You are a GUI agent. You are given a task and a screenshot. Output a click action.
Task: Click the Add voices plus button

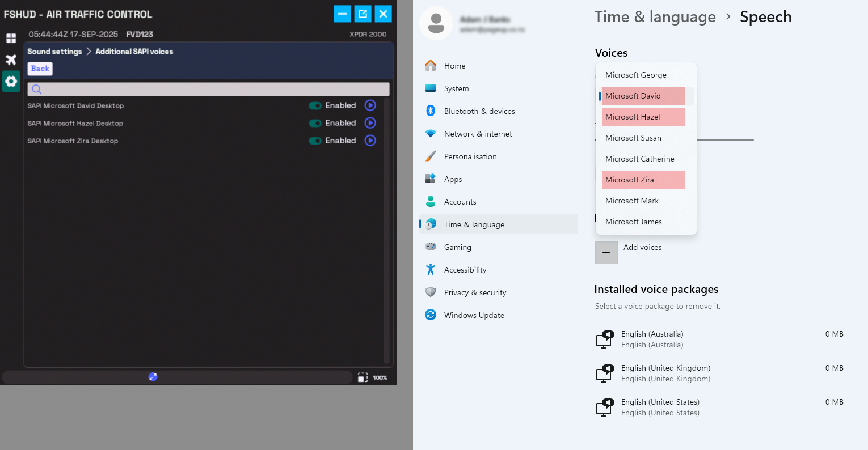[x=606, y=253]
